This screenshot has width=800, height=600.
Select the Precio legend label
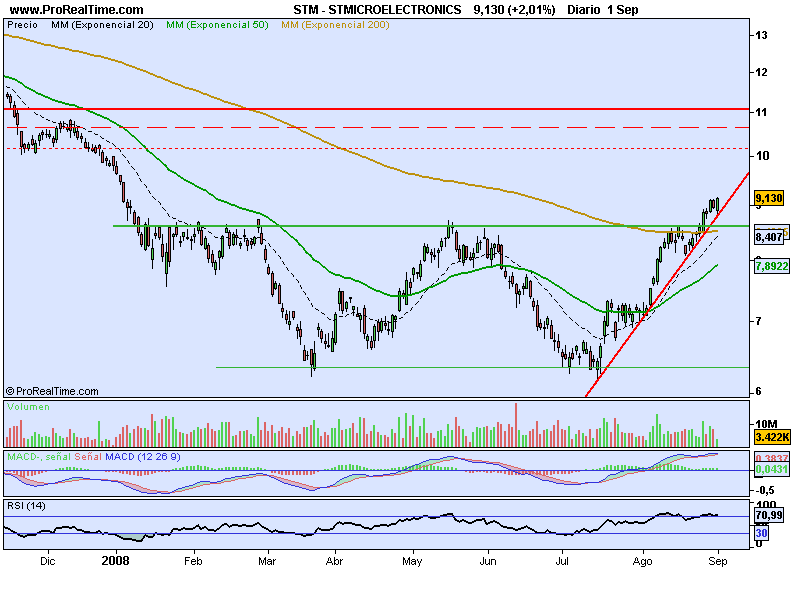22,24
